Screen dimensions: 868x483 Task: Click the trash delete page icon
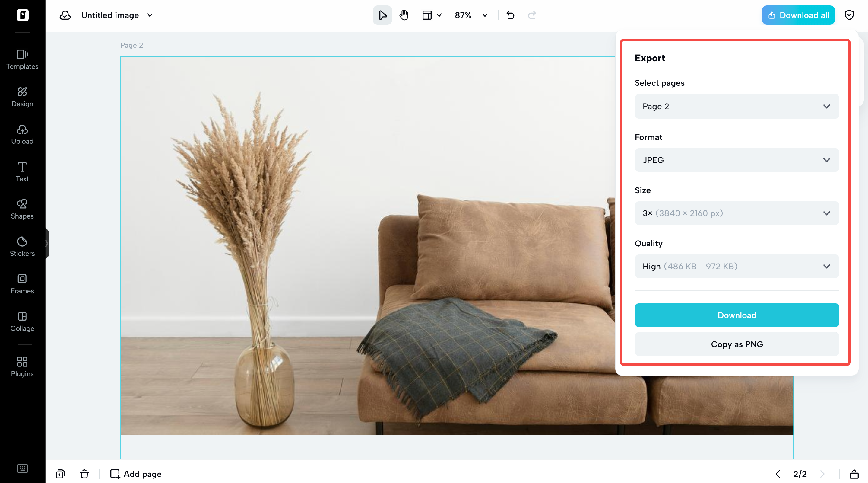[84, 474]
